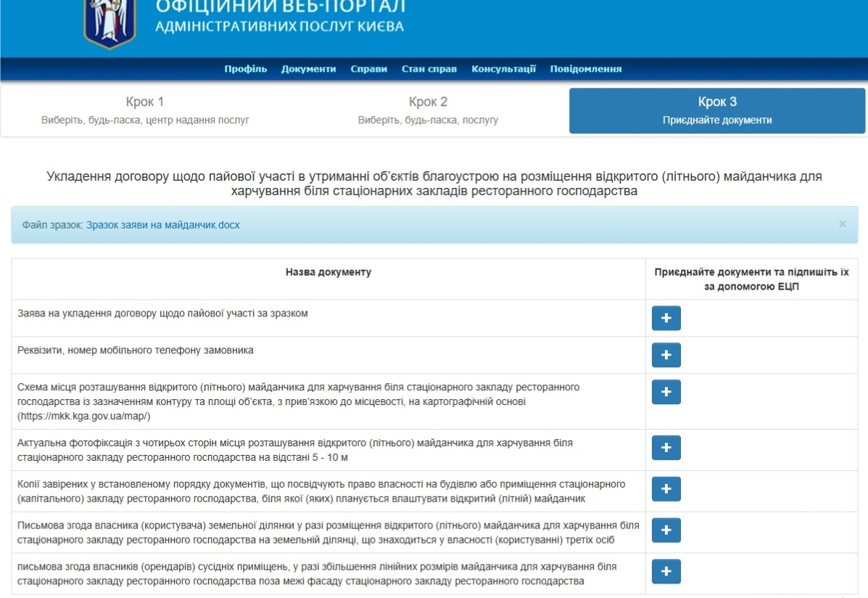Switch to Крок 1 step tab
868x598 pixels.
pyautogui.click(x=145, y=110)
